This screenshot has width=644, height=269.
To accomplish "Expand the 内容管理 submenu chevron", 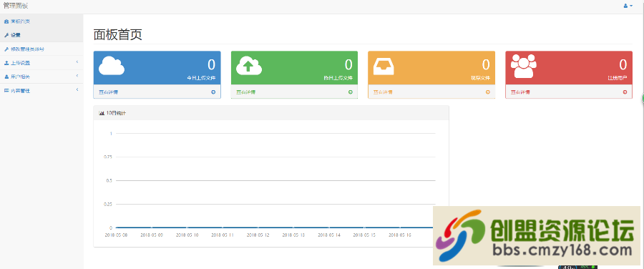I will 77,90.
